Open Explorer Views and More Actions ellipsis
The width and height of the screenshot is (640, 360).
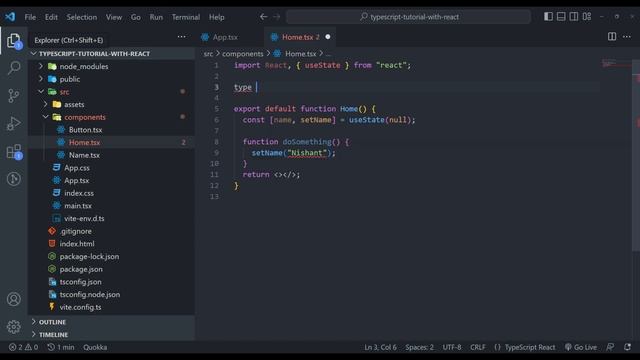click(x=181, y=37)
